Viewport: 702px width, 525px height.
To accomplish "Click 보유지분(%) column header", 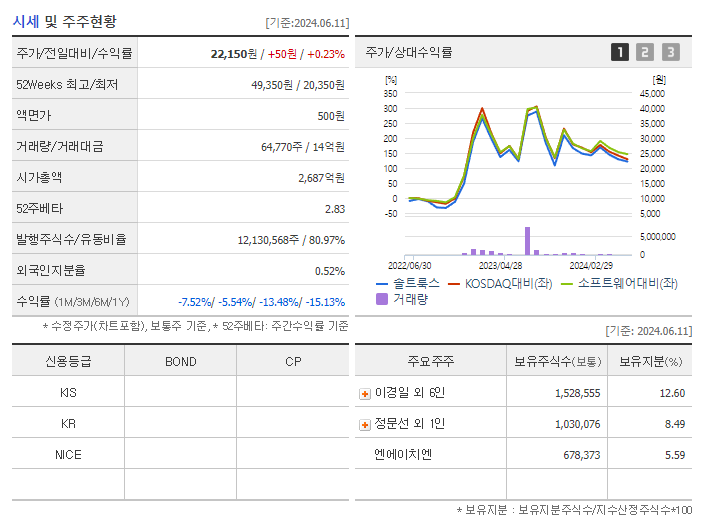I will (x=651, y=361).
